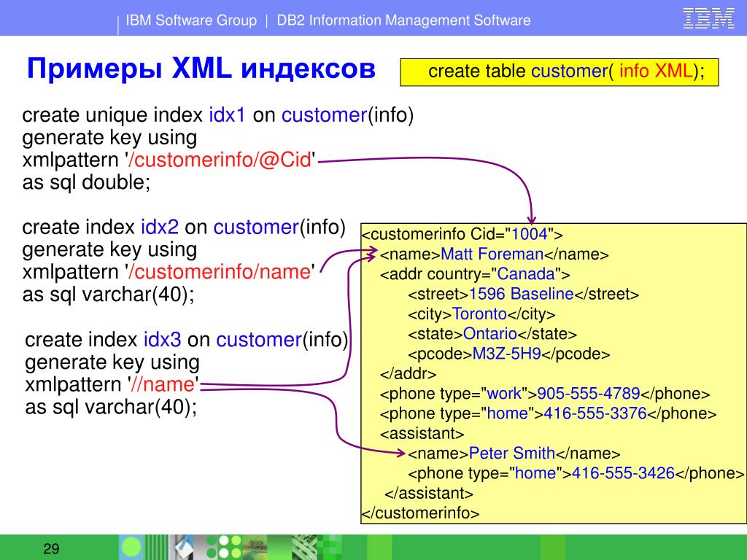Click the line 'create unique index idx1 on customer(info)'
The height and width of the screenshot is (560, 747).
[217, 115]
